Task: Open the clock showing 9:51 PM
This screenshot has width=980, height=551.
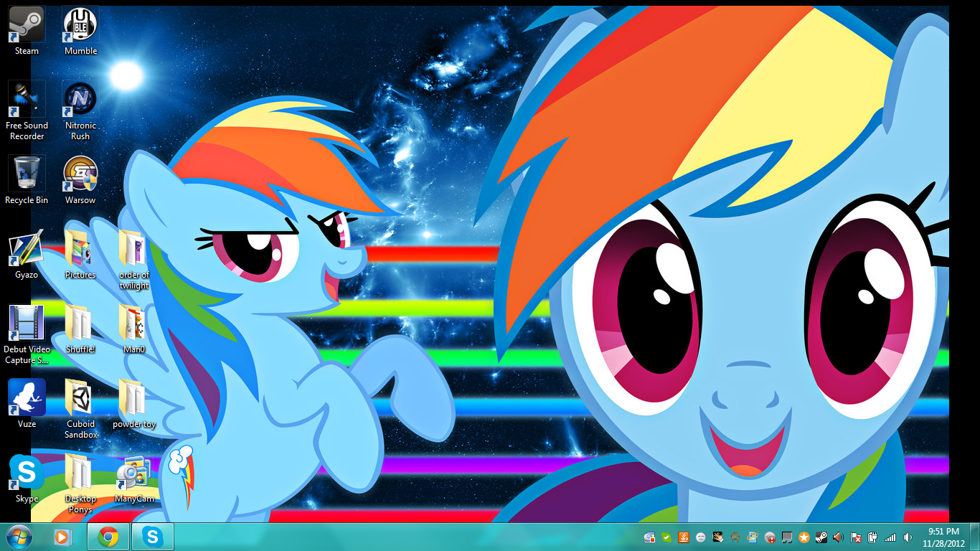Action: tap(943, 537)
